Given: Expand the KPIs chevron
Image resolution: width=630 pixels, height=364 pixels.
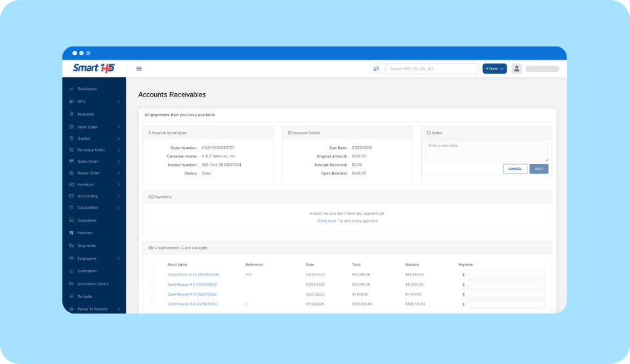Looking at the screenshot, I should [x=119, y=102].
